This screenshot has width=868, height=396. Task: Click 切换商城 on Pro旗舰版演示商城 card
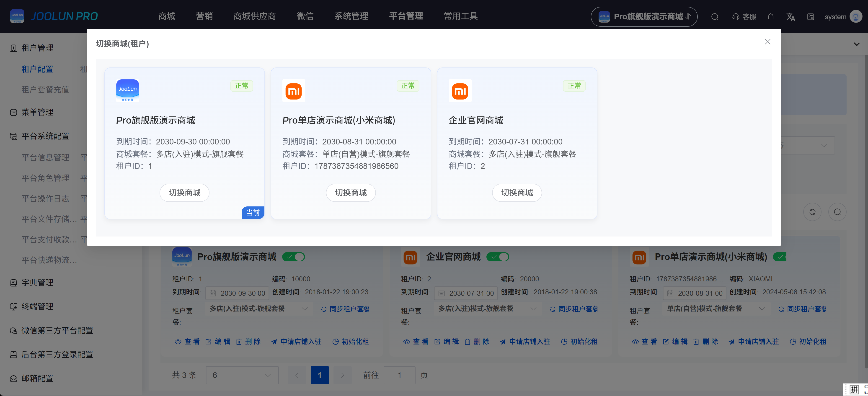184,193
